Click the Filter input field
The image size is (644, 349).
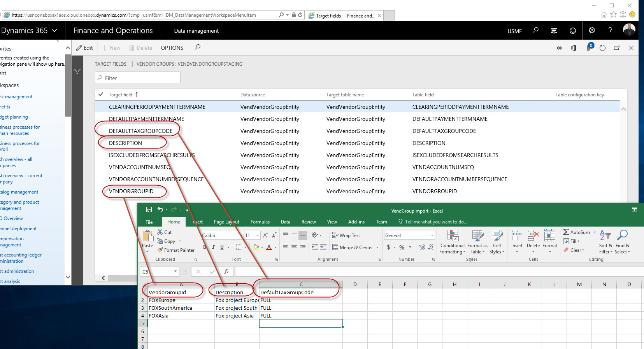pos(137,78)
